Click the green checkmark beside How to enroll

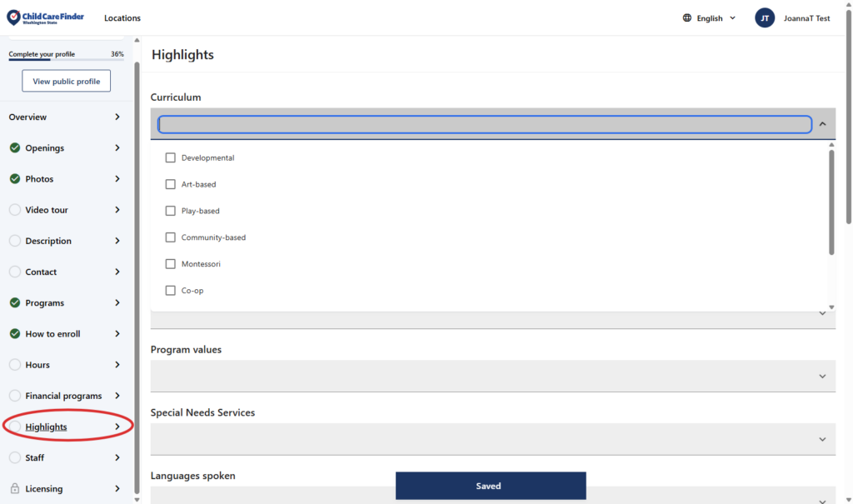[15, 334]
